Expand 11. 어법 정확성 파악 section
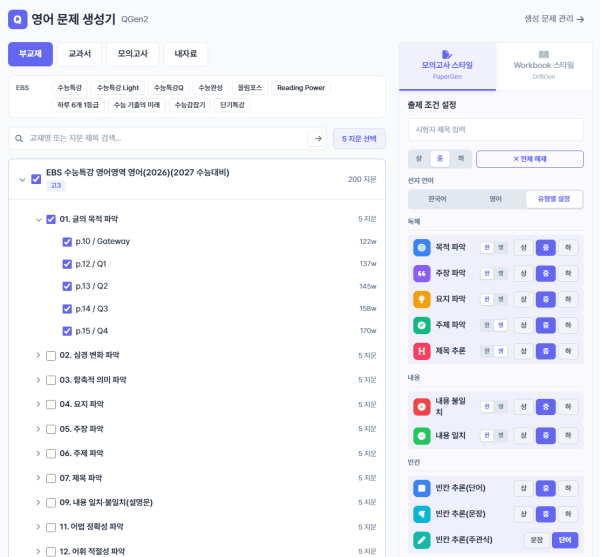The width and height of the screenshot is (600, 557). click(x=38, y=527)
